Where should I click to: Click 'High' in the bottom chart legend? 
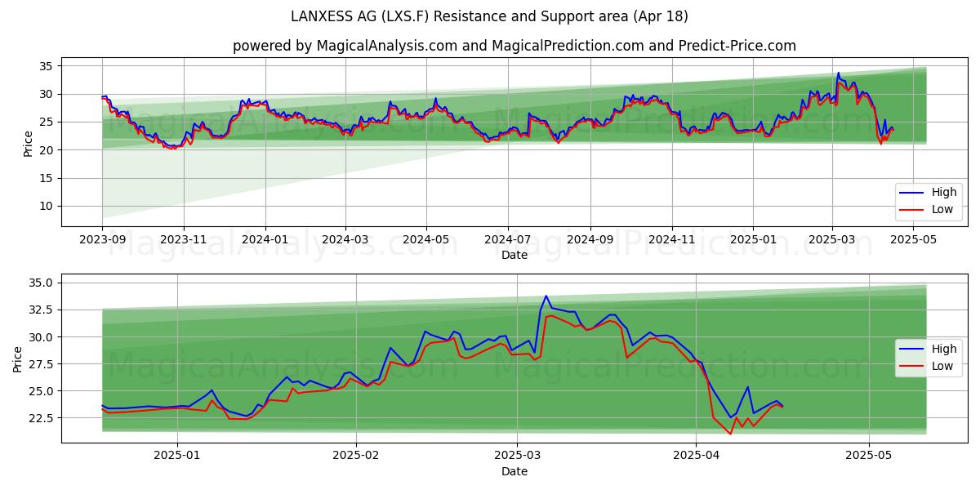[944, 350]
